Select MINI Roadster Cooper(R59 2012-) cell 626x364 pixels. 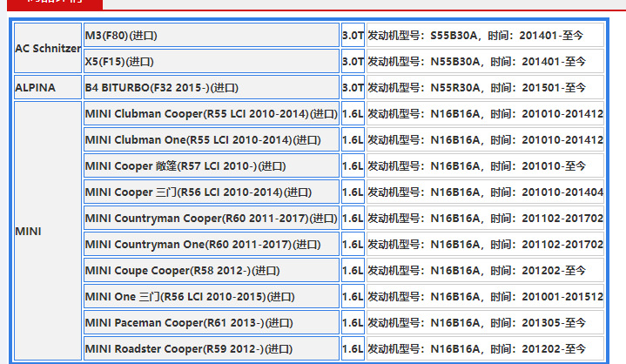click(x=212, y=349)
